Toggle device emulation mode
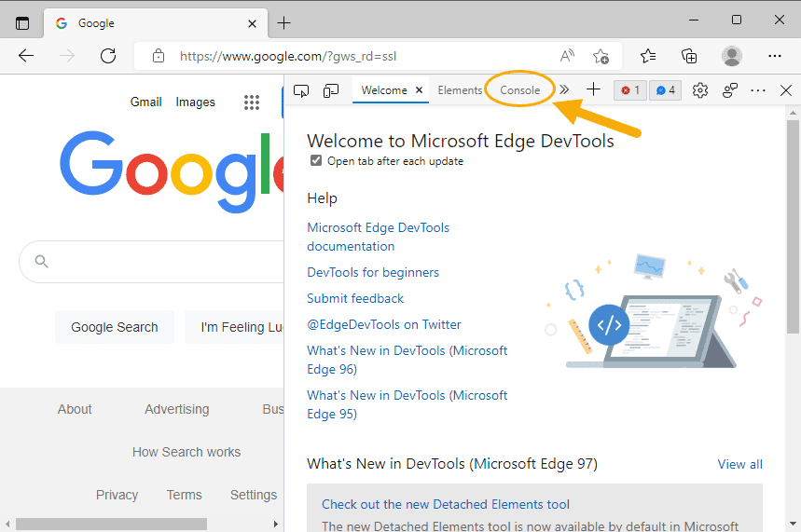The image size is (801, 532). click(330, 91)
